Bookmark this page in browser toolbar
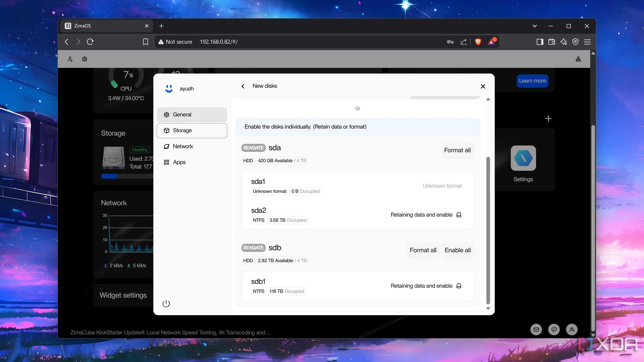Image resolution: width=644 pixels, height=362 pixels. [x=145, y=42]
